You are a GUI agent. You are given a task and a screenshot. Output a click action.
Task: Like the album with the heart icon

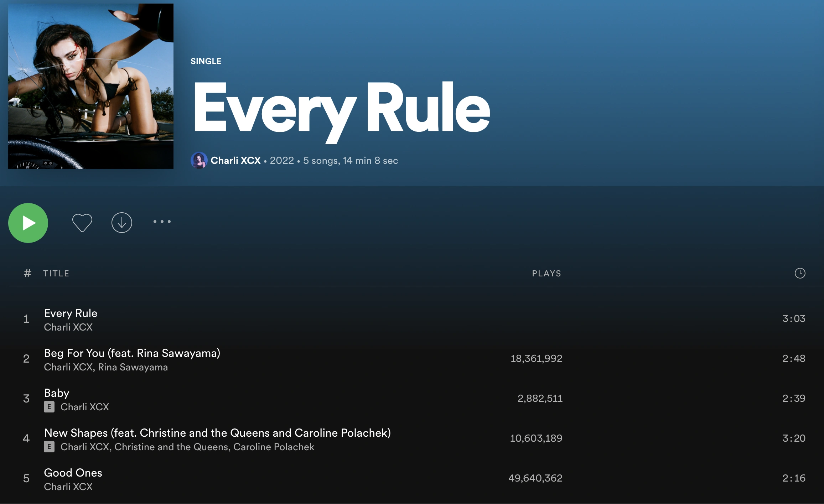click(x=82, y=223)
